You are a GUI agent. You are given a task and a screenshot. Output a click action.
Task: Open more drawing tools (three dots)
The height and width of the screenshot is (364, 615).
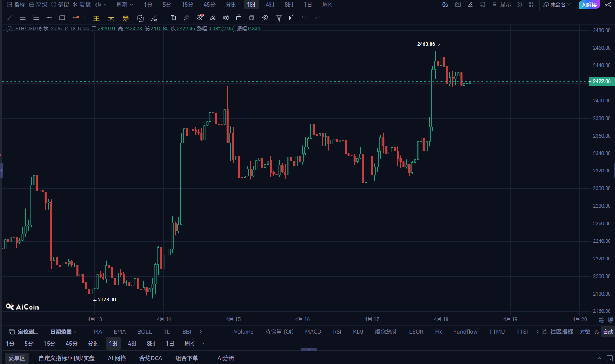click(76, 18)
